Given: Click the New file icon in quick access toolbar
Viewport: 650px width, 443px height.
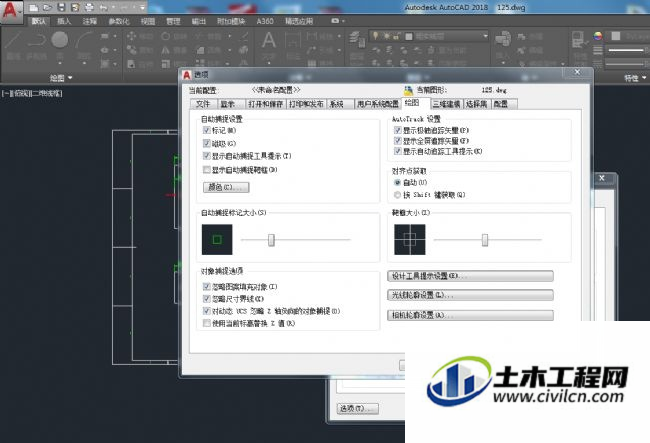Looking at the screenshot, I should click(x=34, y=7).
